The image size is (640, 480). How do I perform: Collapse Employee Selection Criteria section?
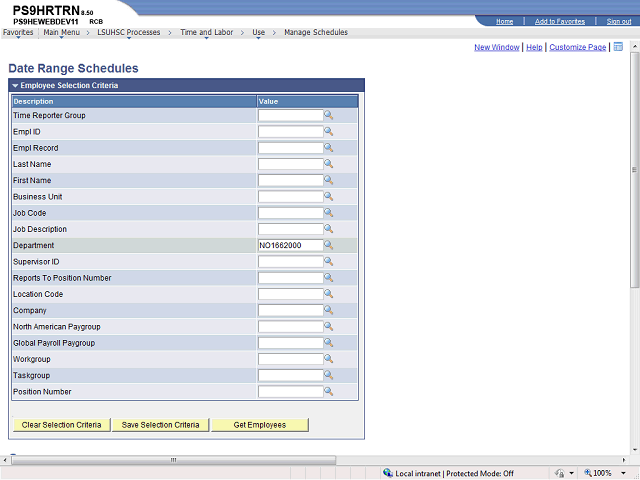tap(15, 86)
